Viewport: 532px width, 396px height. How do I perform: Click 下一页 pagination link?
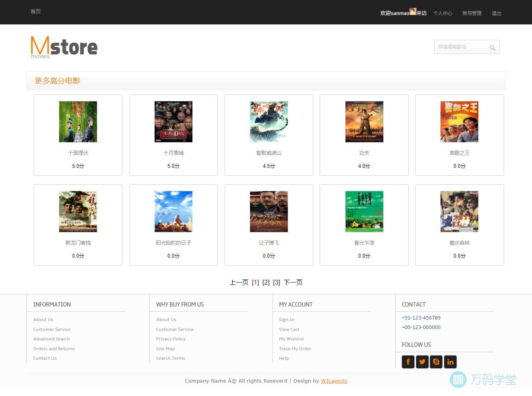coord(293,283)
